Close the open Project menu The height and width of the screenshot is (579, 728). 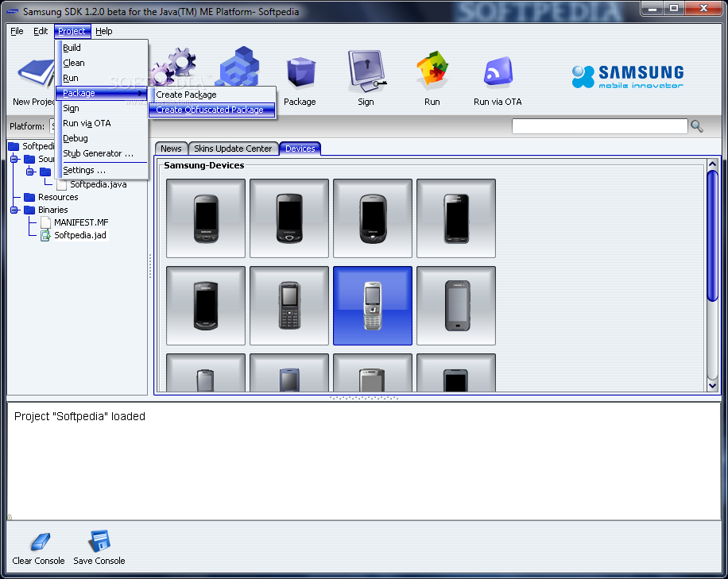point(72,31)
